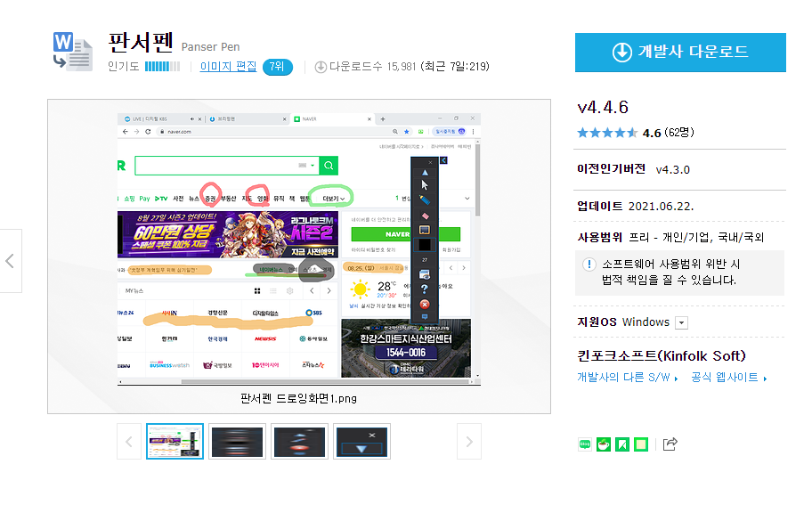The width and height of the screenshot is (812, 505).
Task: Click the update date 2021.06.22.
Action: 661,206
